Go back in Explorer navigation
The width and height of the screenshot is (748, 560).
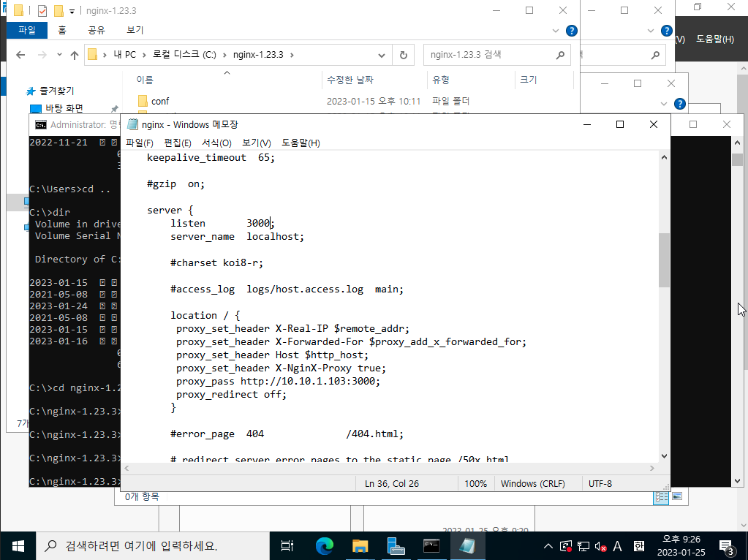(x=20, y=55)
